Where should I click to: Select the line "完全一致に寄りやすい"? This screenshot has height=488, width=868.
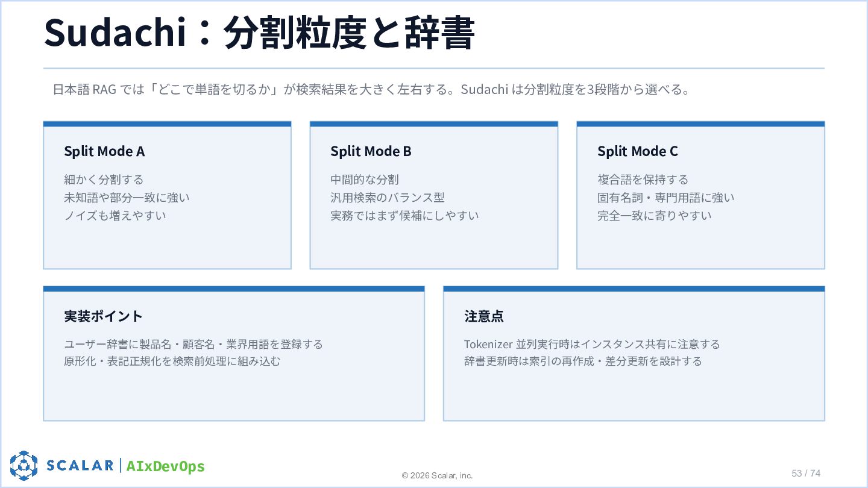(654, 215)
